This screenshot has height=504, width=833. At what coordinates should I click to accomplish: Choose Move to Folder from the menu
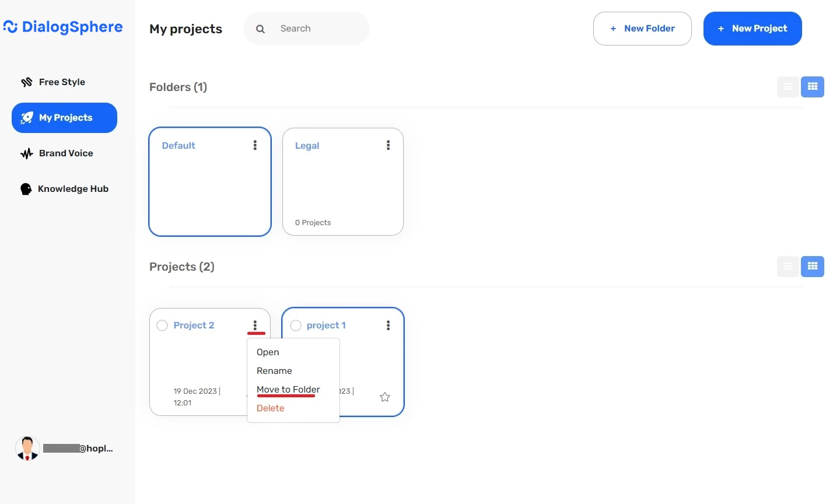coord(288,389)
